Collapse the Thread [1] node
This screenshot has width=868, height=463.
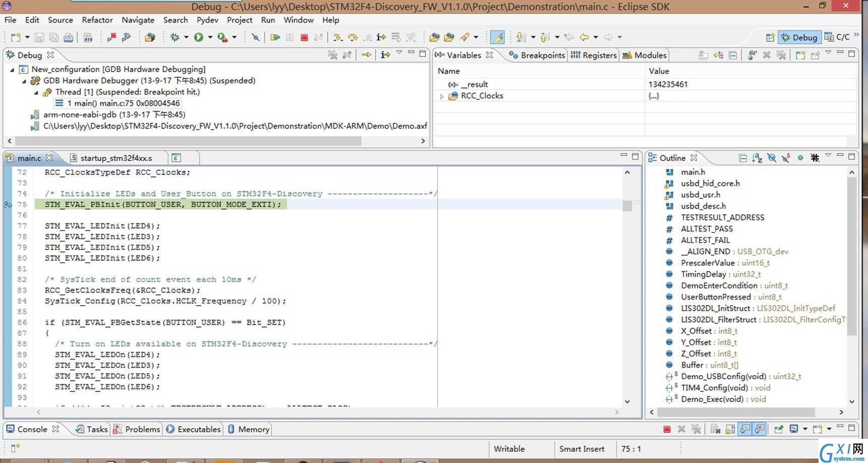click(36, 92)
